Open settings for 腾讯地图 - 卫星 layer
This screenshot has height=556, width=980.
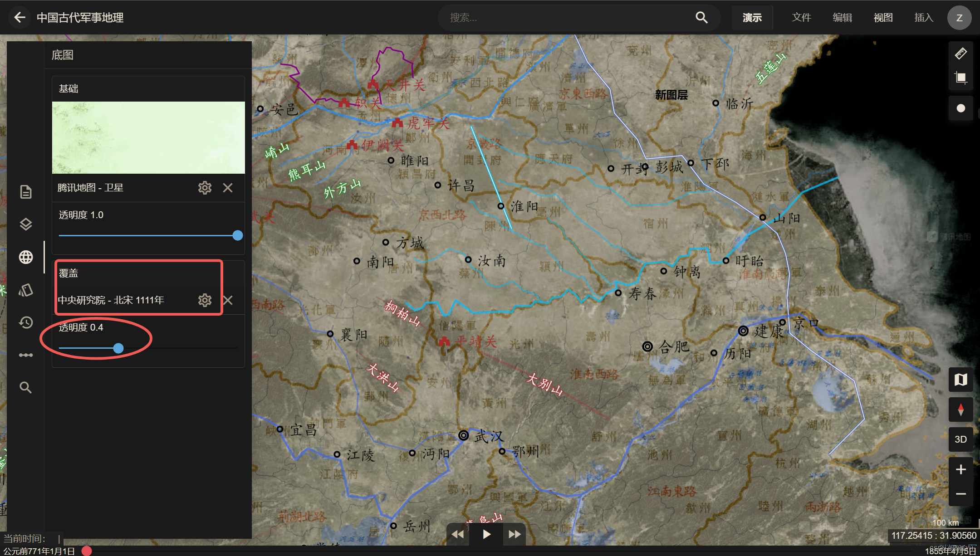click(x=205, y=188)
